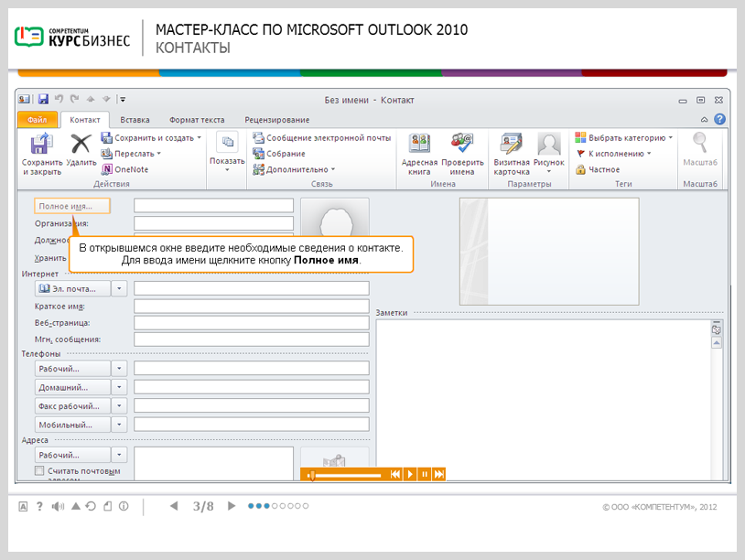Click the Zoom magnifier icon
The height and width of the screenshot is (560, 745).
pos(700,143)
